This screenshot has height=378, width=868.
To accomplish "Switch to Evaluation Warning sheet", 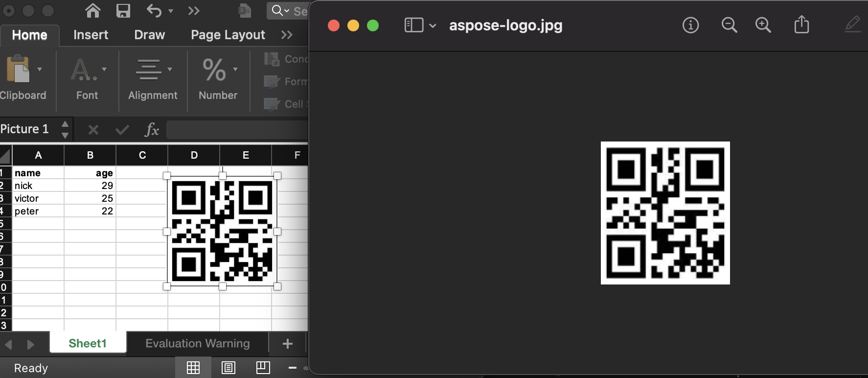I will point(197,343).
